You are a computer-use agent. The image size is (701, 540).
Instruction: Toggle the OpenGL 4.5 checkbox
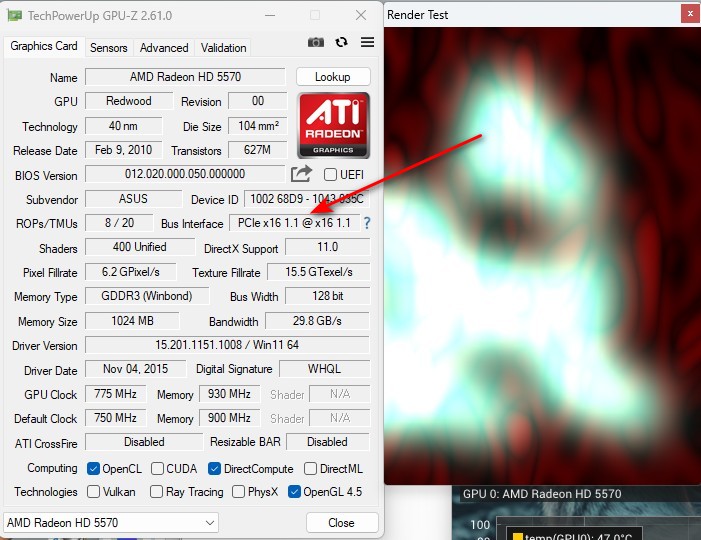click(x=294, y=492)
